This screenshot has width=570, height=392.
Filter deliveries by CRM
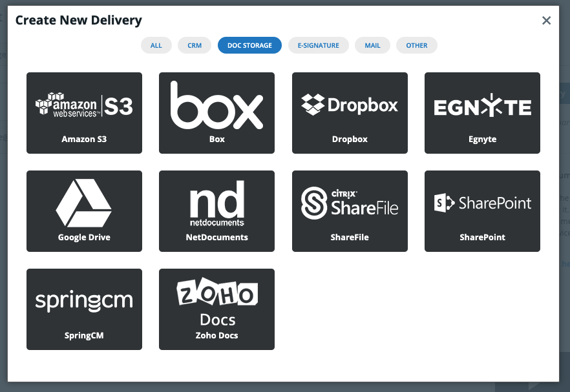[x=195, y=45]
